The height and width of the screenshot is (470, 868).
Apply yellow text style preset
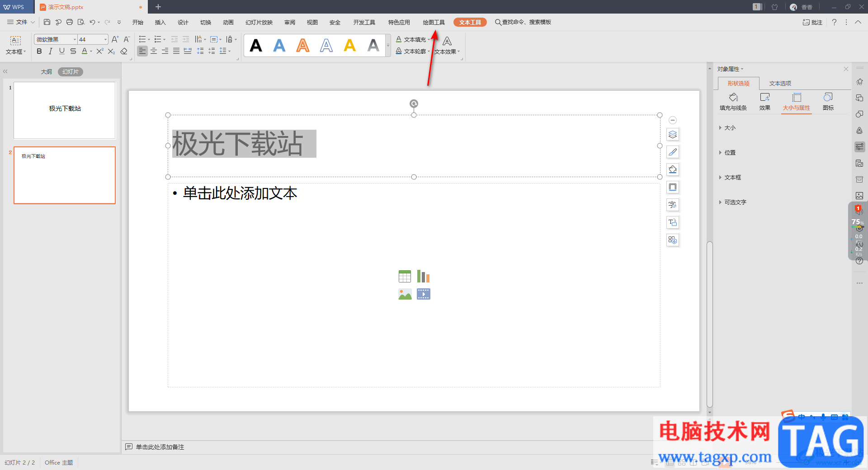pos(350,45)
